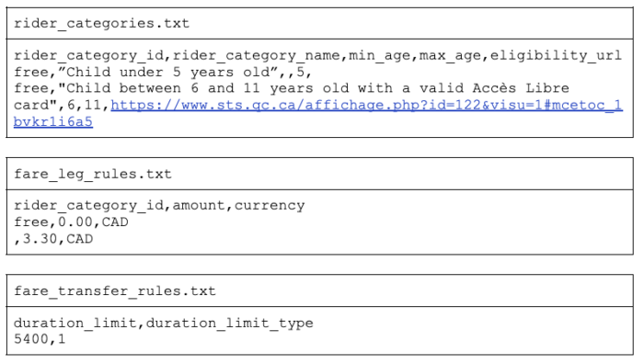
Task: Click the fare_transfer_rules.txt table title
Action: [x=115, y=291]
